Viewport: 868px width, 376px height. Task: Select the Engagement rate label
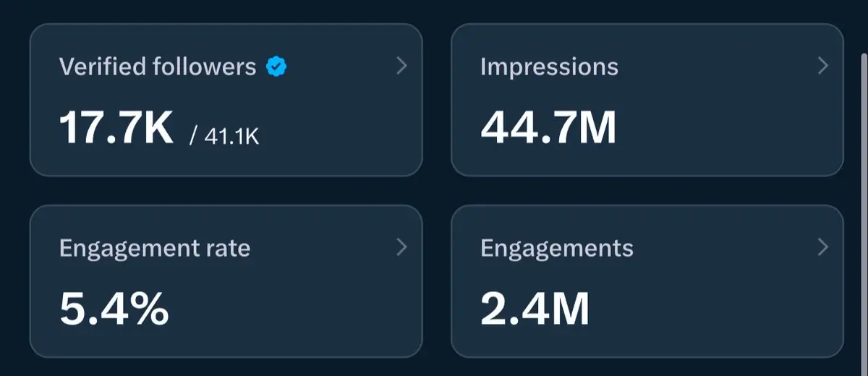(154, 249)
